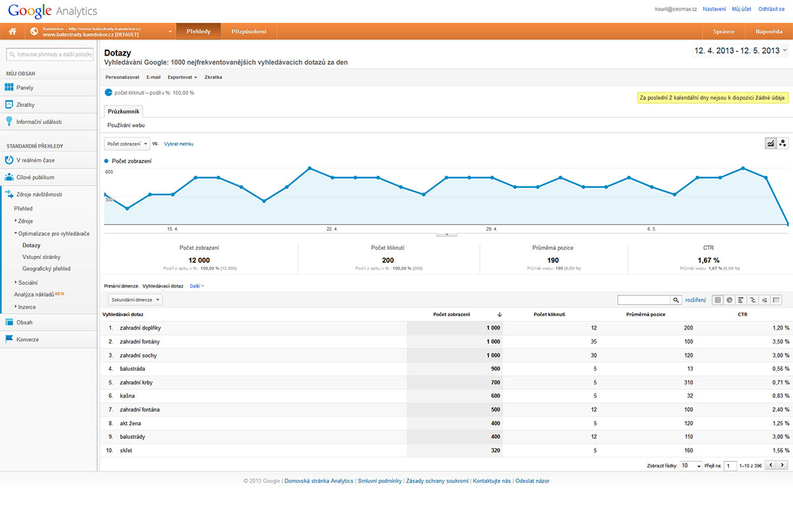Click the sort arrow on Počet zobrazení column
The image size is (793, 532).
tap(499, 315)
